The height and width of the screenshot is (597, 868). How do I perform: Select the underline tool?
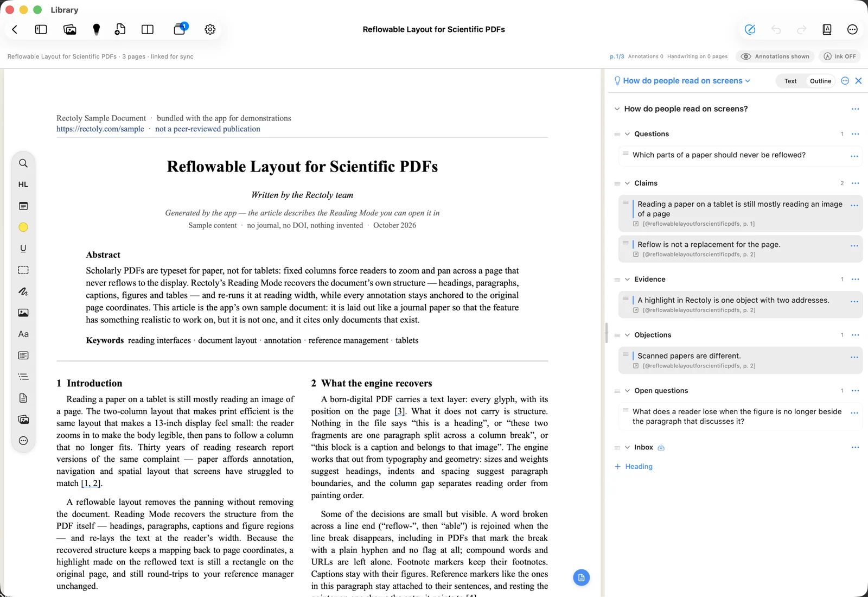[x=23, y=249]
